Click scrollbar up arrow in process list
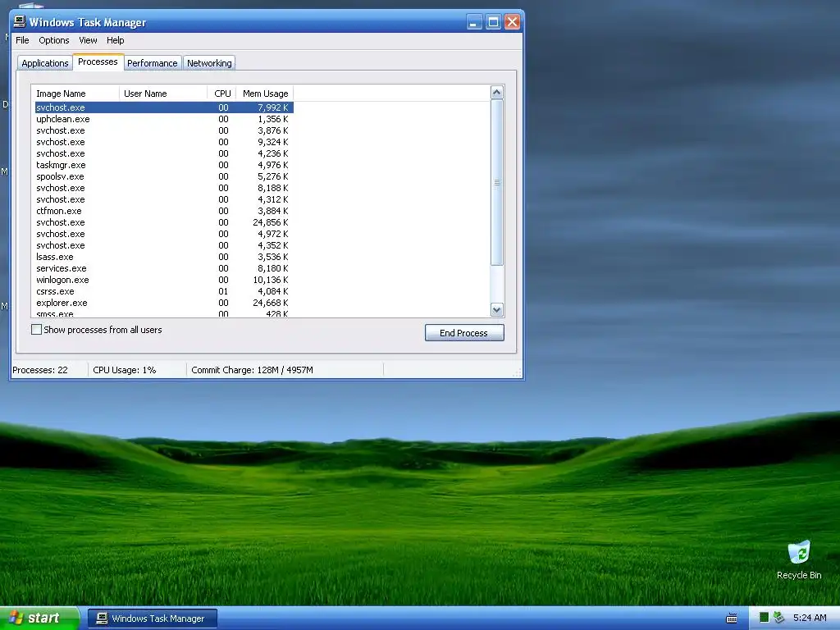840x630 pixels. (x=496, y=92)
